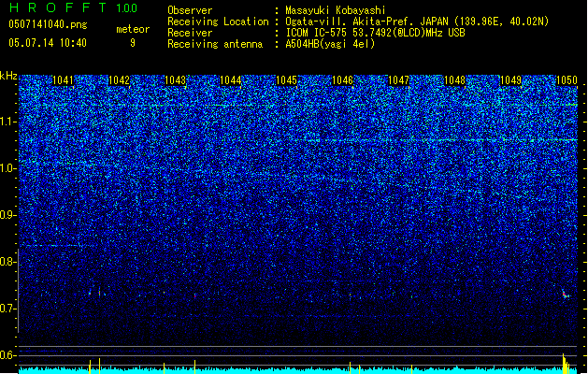Click the 1047 time marker
Image resolution: width=588 pixels, height=374 pixels.
click(x=398, y=80)
